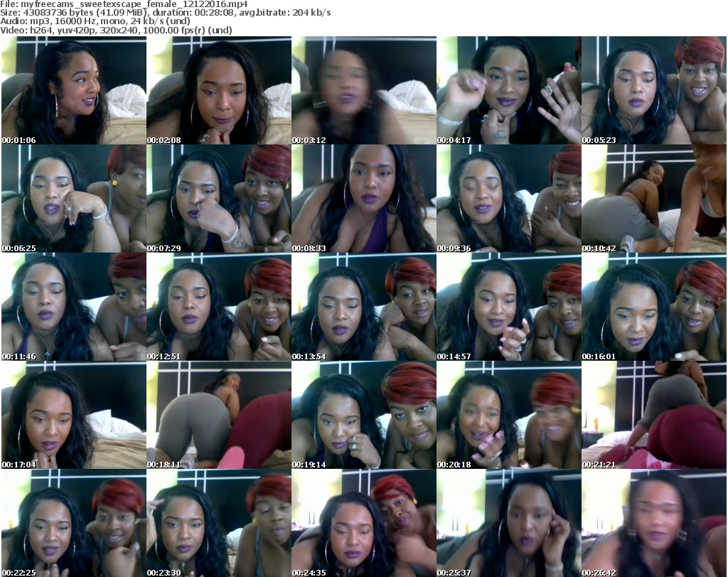The width and height of the screenshot is (728, 577).
Task: Select the thumbnail at 00:06:25
Action: 74,198
